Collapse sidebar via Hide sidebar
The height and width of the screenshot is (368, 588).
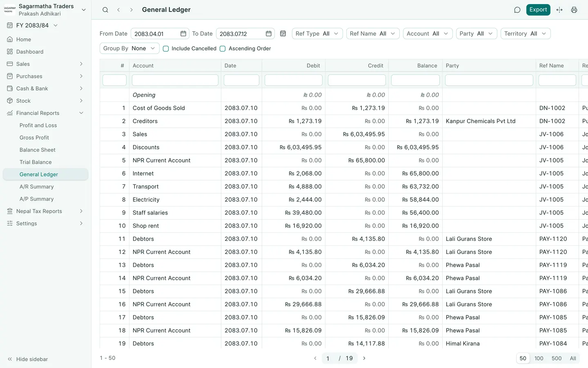coord(28,359)
